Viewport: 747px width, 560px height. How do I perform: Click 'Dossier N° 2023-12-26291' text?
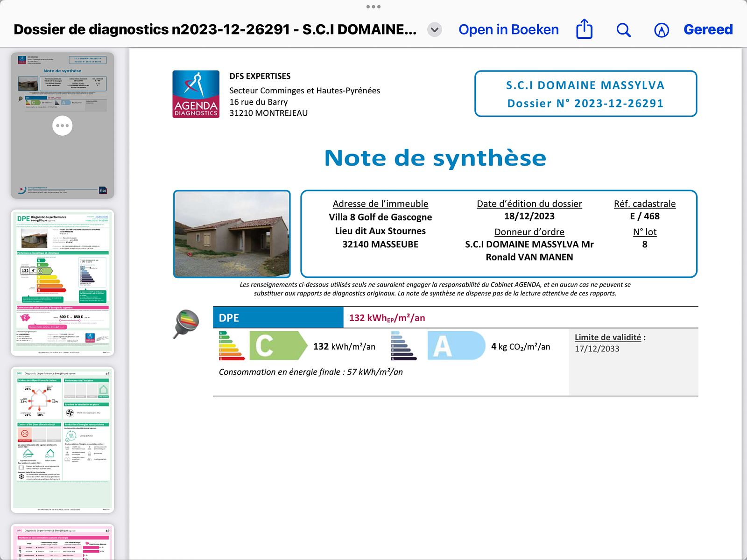point(585,104)
